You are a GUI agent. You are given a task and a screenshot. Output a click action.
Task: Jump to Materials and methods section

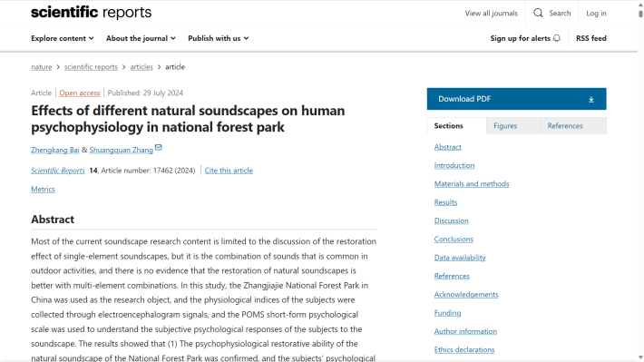472,183
